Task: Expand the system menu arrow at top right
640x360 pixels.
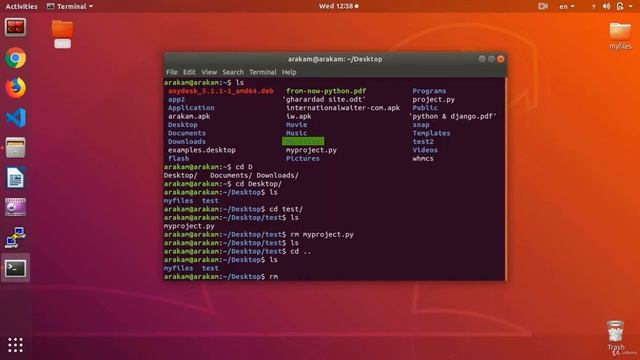Action: coord(631,6)
